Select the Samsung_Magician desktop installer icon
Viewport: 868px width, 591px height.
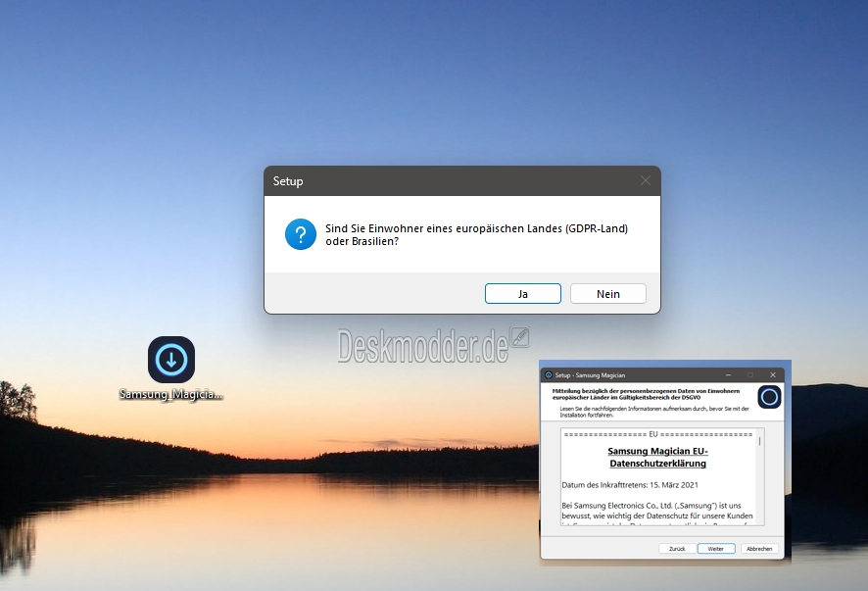(x=171, y=360)
